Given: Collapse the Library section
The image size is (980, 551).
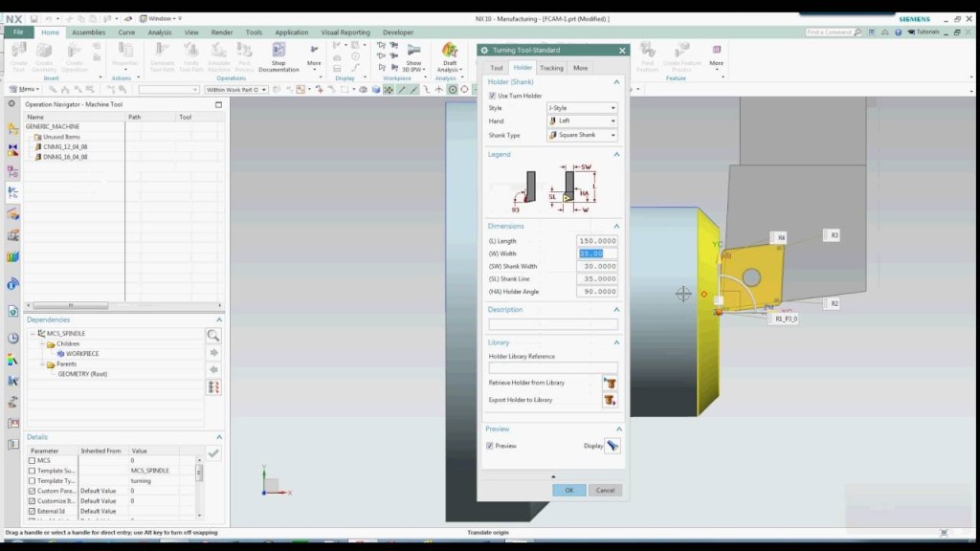Looking at the screenshot, I should [616, 342].
